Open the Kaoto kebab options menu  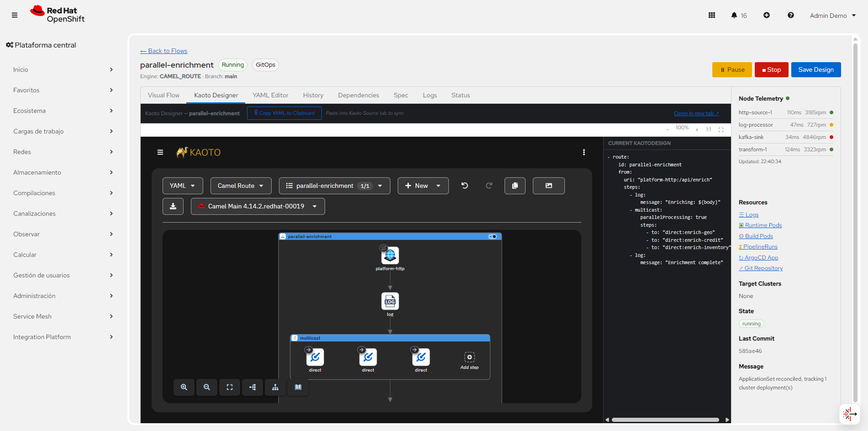point(584,152)
